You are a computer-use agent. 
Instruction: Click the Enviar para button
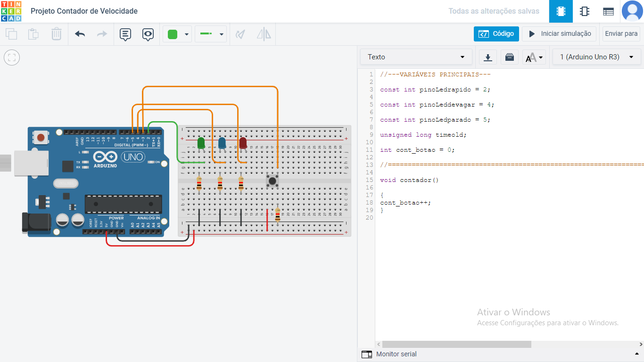click(x=621, y=34)
